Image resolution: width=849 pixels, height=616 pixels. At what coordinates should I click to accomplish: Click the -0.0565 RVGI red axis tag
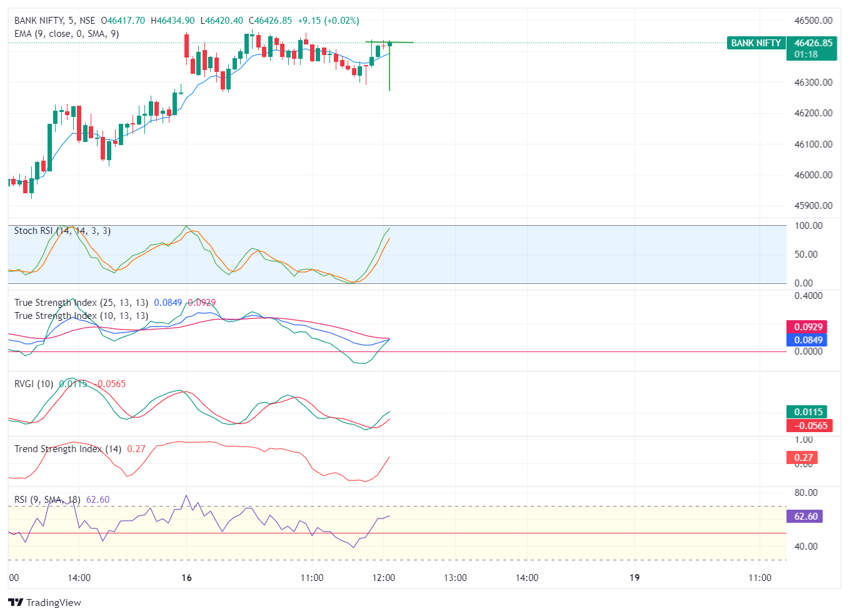(810, 426)
